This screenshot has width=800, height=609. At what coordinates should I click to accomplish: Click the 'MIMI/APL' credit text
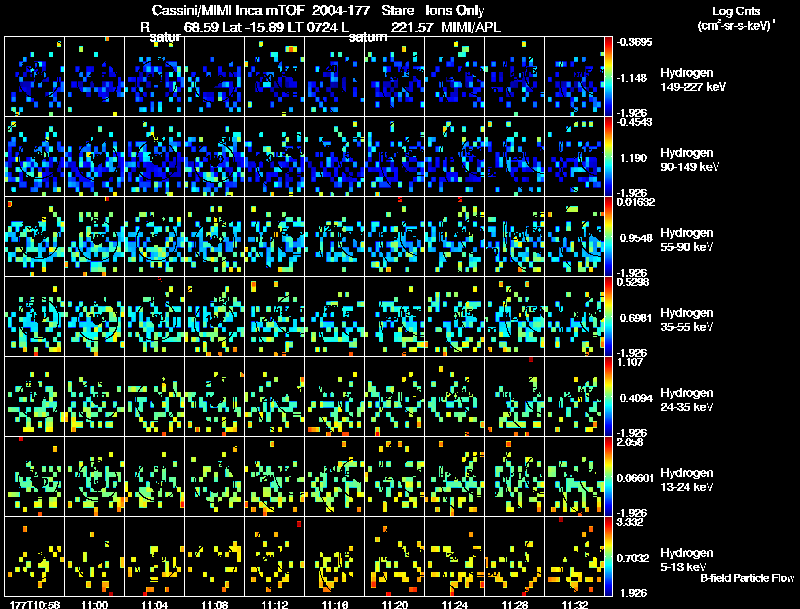click(471, 27)
